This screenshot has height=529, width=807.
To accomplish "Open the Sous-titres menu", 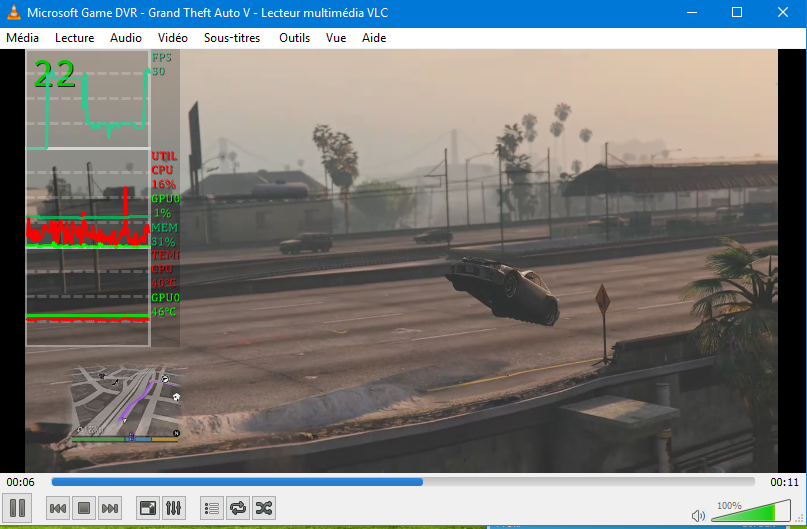I will [x=232, y=38].
